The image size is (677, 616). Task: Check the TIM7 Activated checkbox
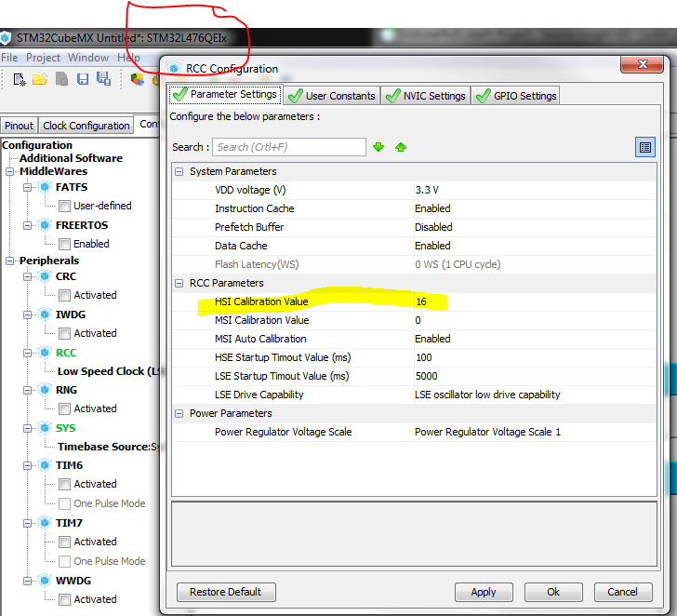65,542
